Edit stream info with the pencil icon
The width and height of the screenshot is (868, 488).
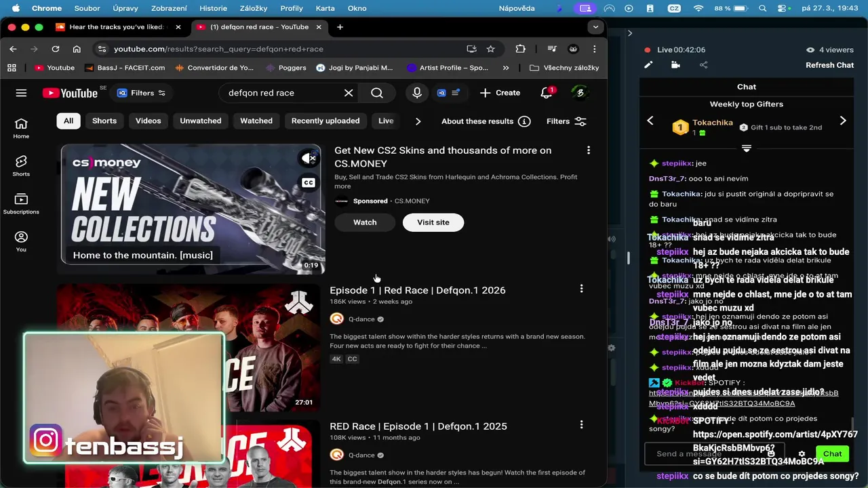(x=648, y=65)
